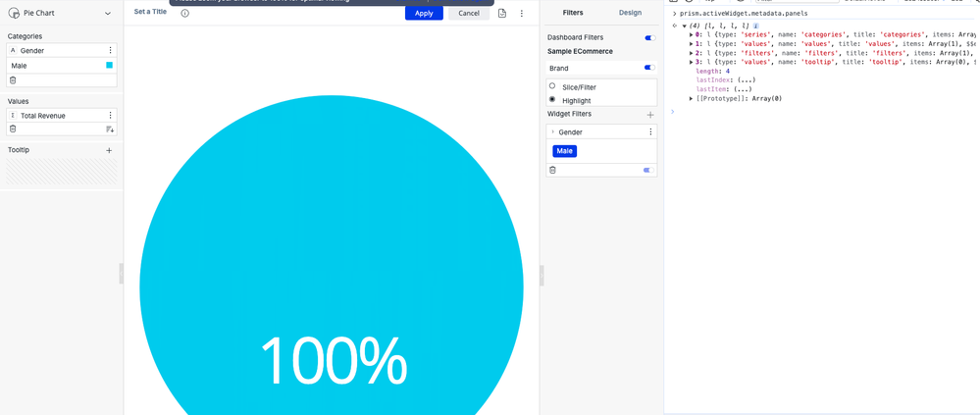Open the Pie Chart type dropdown
The width and height of the screenshot is (980, 415).
[x=108, y=14]
